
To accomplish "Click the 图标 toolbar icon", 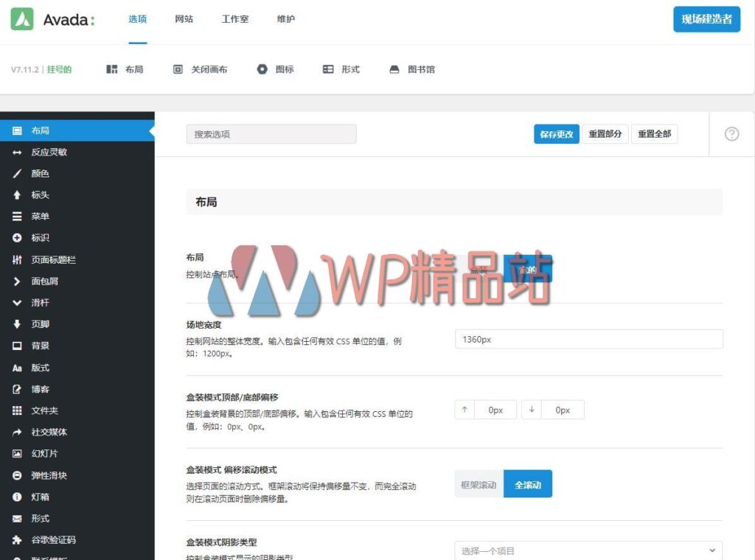I will click(262, 69).
